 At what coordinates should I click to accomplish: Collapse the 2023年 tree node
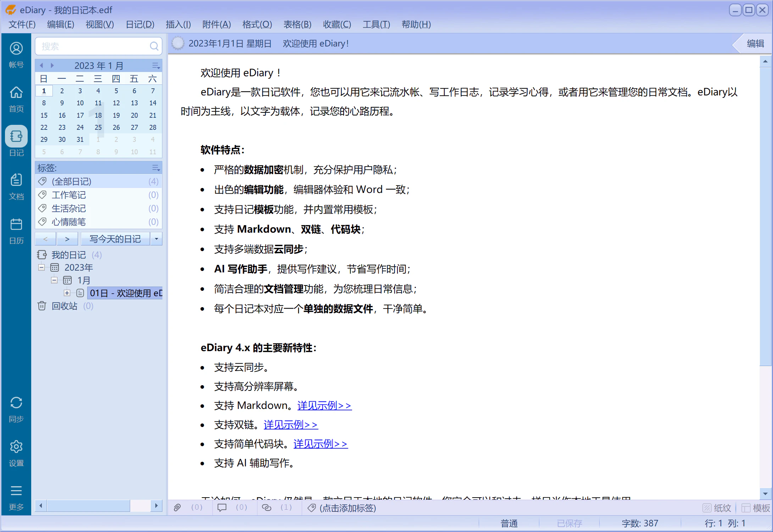tap(41, 267)
